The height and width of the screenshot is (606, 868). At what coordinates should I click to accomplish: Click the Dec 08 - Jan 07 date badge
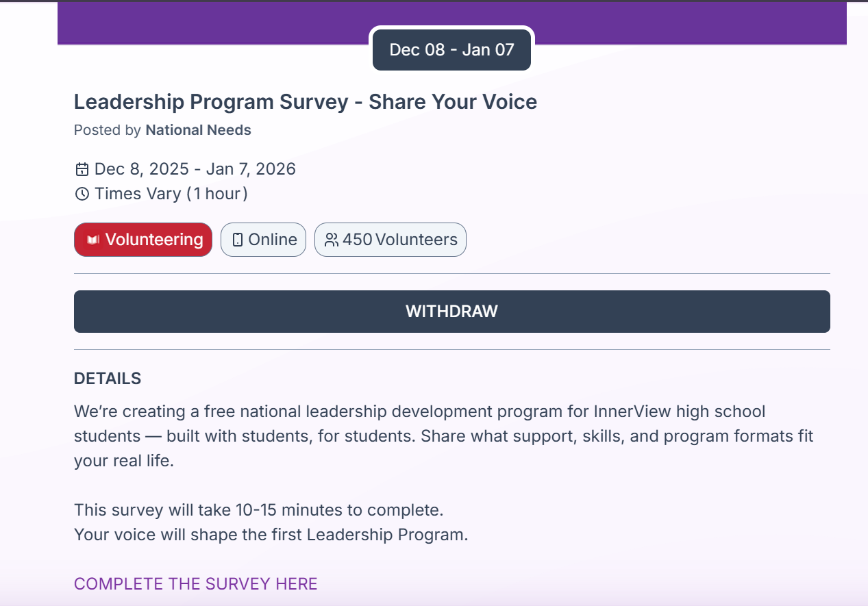(x=451, y=49)
